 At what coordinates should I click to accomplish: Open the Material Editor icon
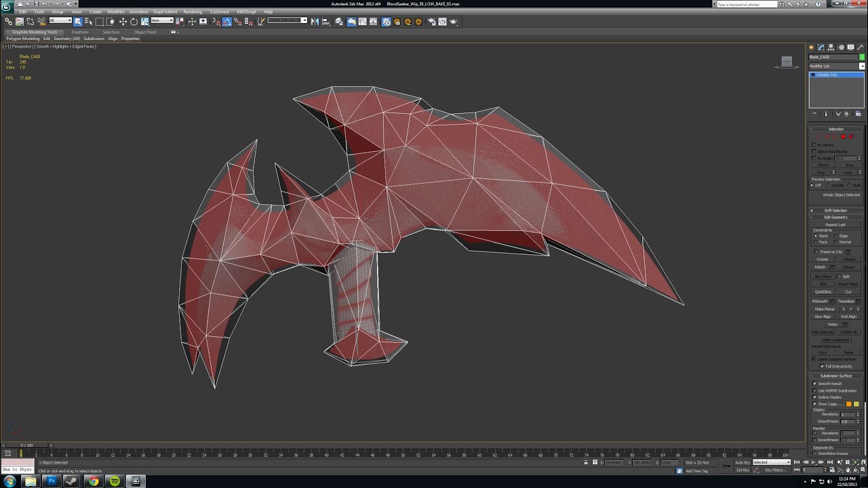(x=387, y=22)
